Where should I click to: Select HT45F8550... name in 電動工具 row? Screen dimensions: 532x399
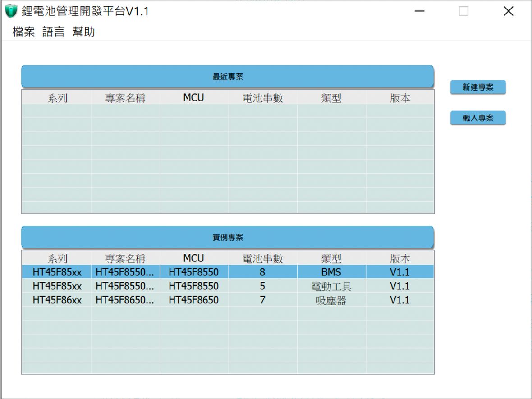point(125,286)
